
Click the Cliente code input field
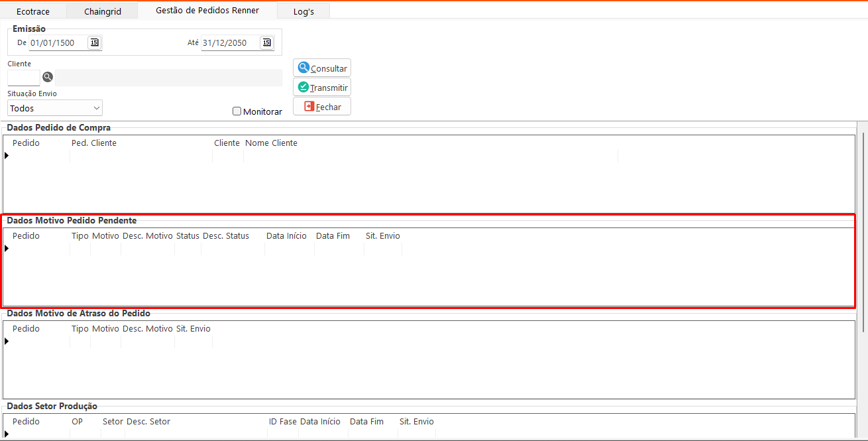coord(23,78)
